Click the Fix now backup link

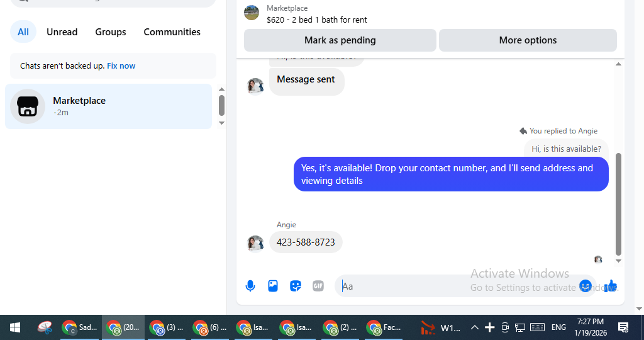coord(121,65)
